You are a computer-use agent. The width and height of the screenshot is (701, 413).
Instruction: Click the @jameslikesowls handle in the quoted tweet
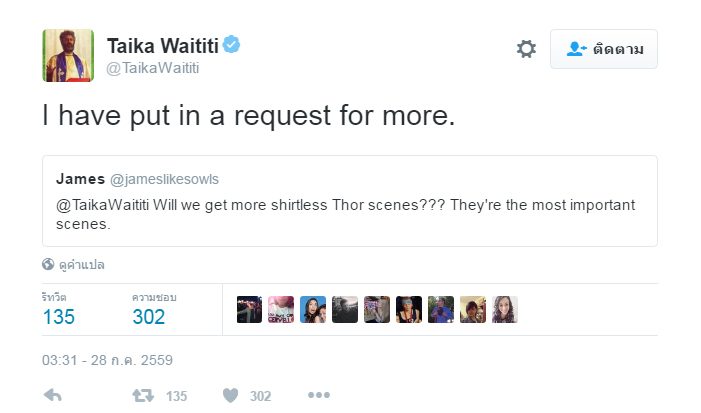click(164, 179)
